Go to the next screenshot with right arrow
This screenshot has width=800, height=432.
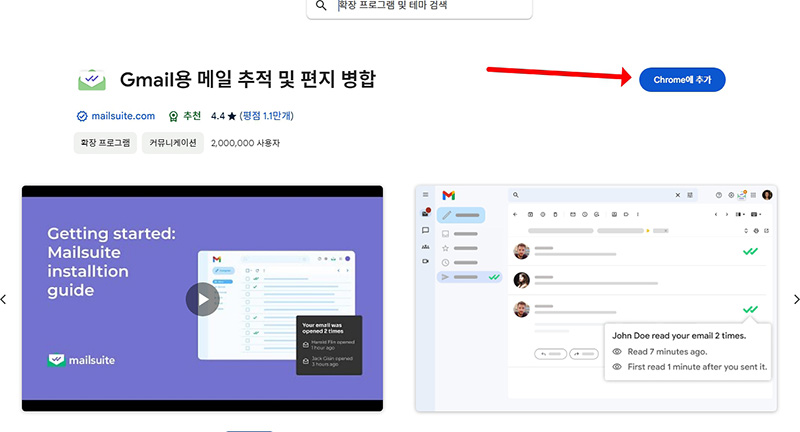pos(796,299)
